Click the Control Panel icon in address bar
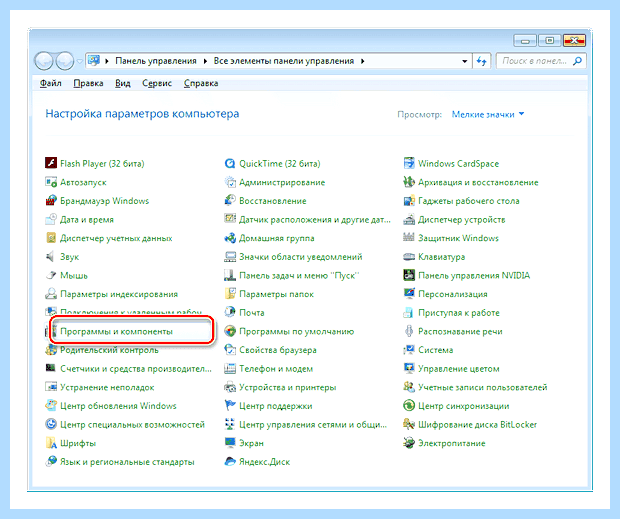Viewport: 620px width, 519px height. pyautogui.click(x=94, y=60)
